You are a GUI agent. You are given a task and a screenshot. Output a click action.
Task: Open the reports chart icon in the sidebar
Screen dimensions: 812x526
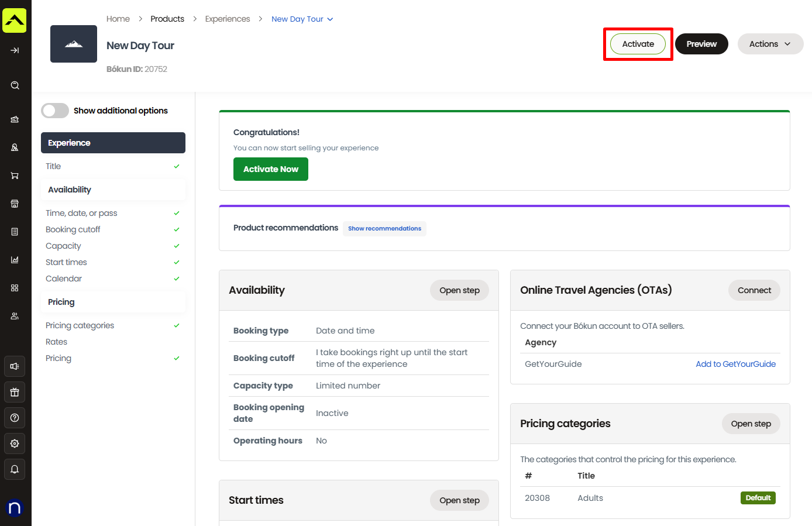pos(15,260)
